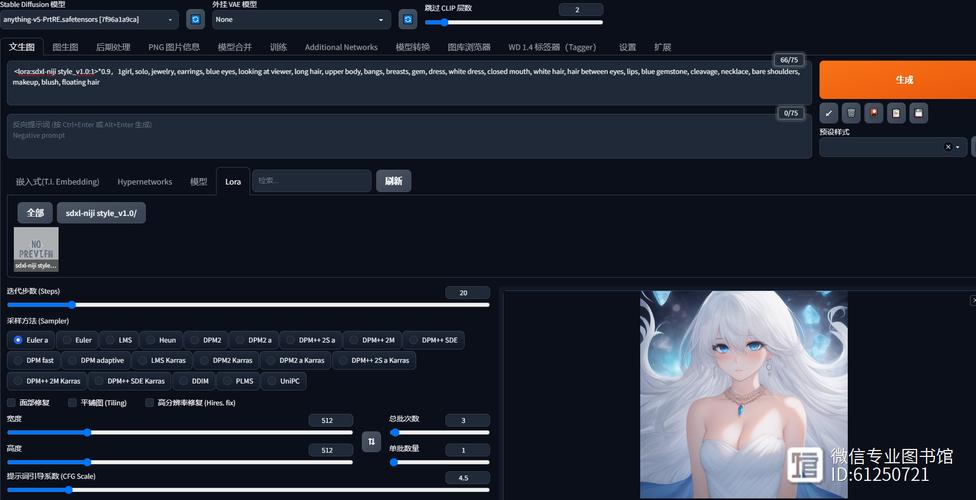This screenshot has width=976, height=500.
Task: Adjust the CFG Scale slider
Action: tap(248, 490)
